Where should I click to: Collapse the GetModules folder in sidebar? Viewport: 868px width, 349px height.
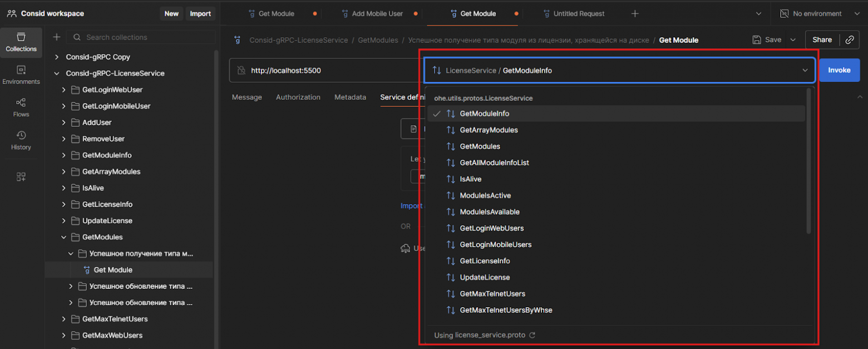point(63,237)
